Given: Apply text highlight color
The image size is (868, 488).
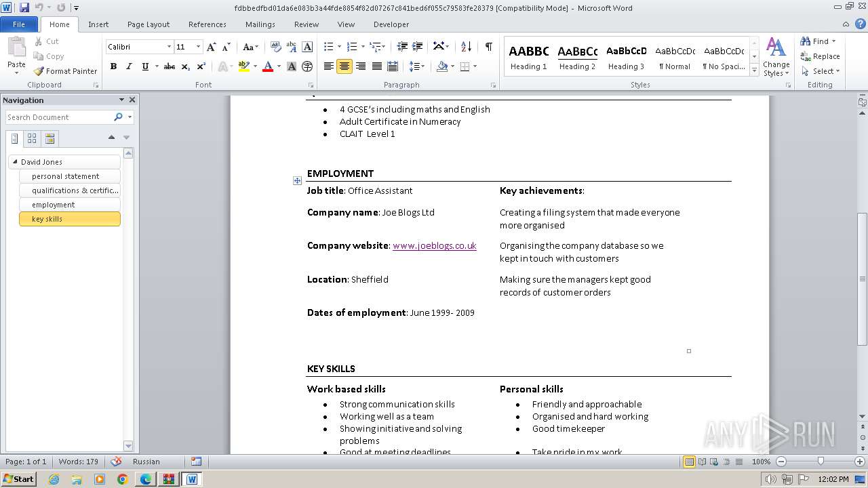Looking at the screenshot, I should coord(244,66).
